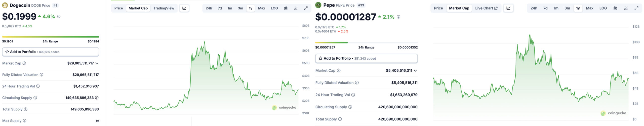Click Pepe trading volume $1,653,269,979

(404, 95)
